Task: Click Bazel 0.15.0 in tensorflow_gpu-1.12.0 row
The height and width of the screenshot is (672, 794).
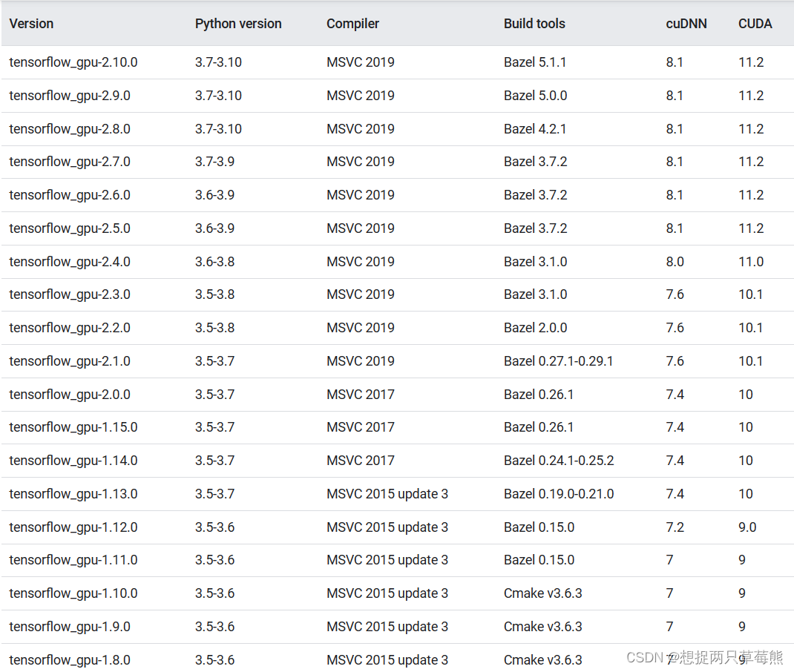Action: coord(539,528)
